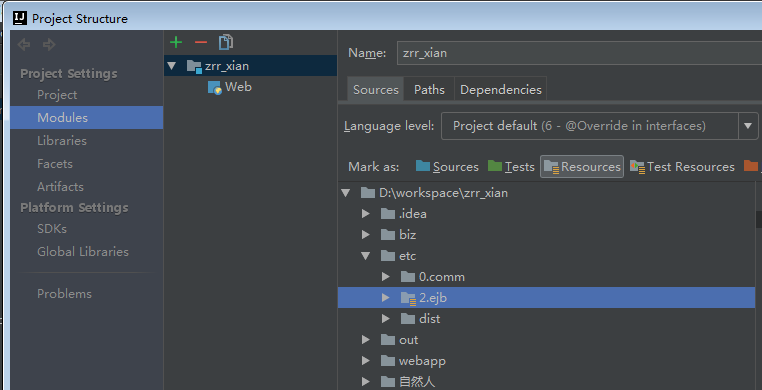Viewport: 762px width, 390px height.
Task: Click the red minus remove module icon
Action: click(x=201, y=42)
